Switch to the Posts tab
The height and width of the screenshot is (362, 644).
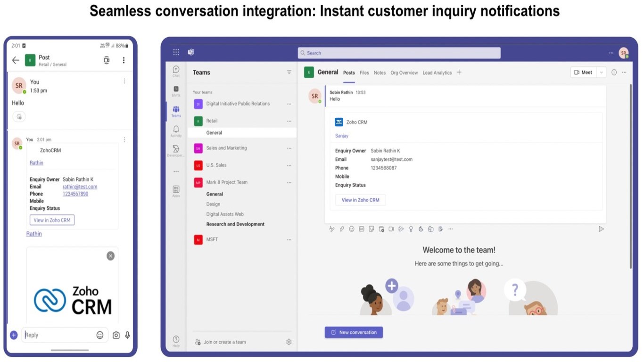point(349,73)
